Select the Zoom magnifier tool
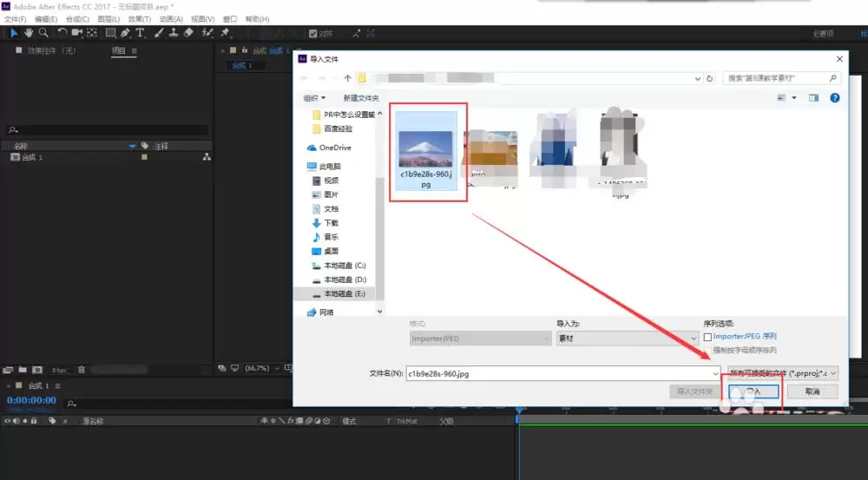 click(43, 33)
